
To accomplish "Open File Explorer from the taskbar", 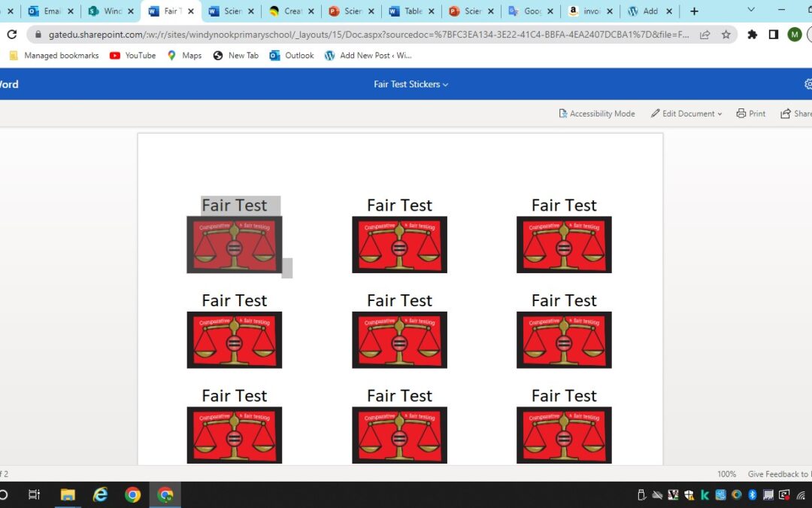I will 68,494.
